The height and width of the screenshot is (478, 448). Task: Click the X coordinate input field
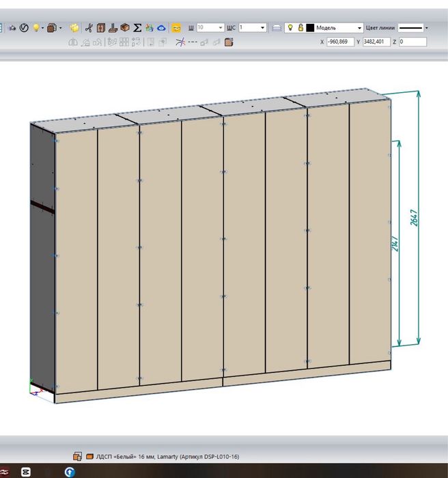(x=340, y=42)
